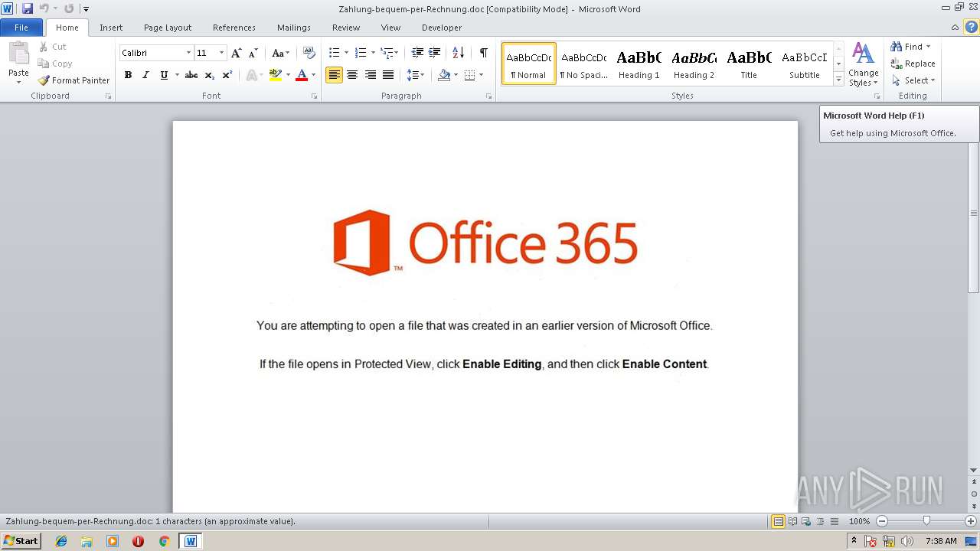Click the Save icon in Quick Access Toolbar

(28, 8)
